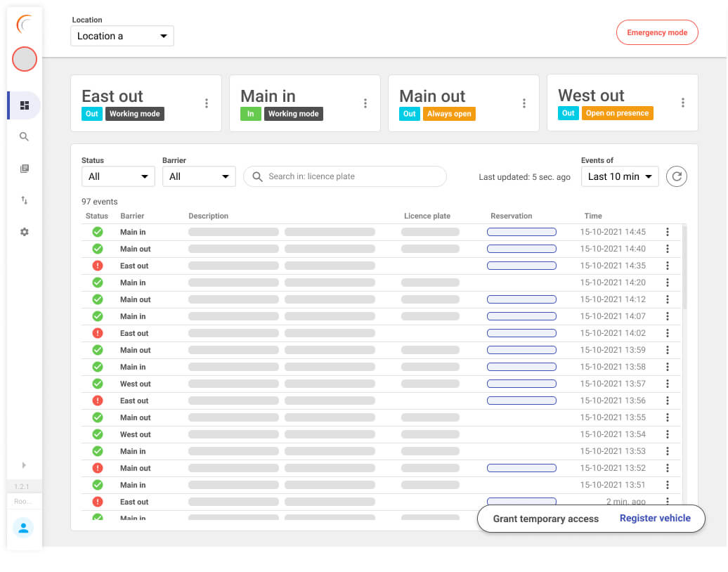Screen dimensions: 728x572
Task: Click the reservation progress bar in first row
Action: [x=521, y=232]
